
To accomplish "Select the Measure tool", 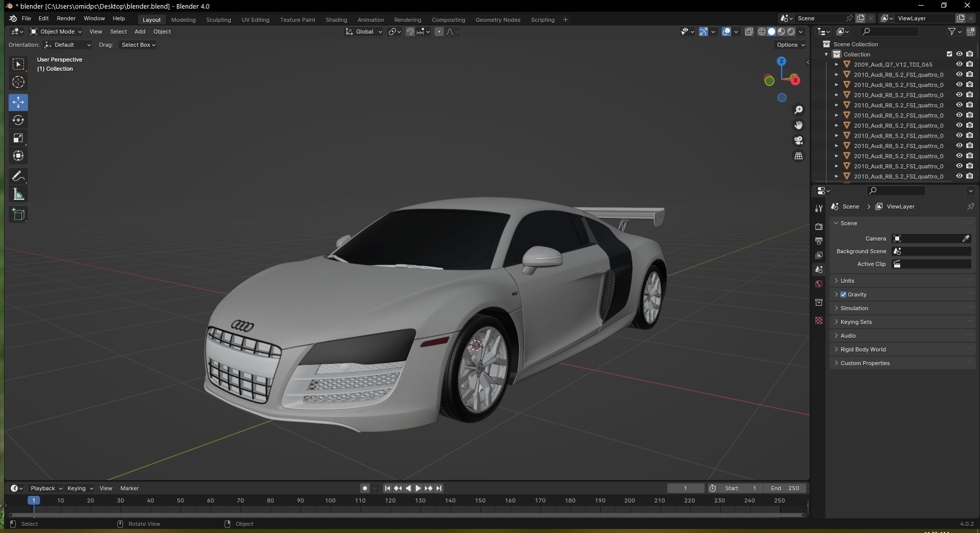I will coord(18,194).
